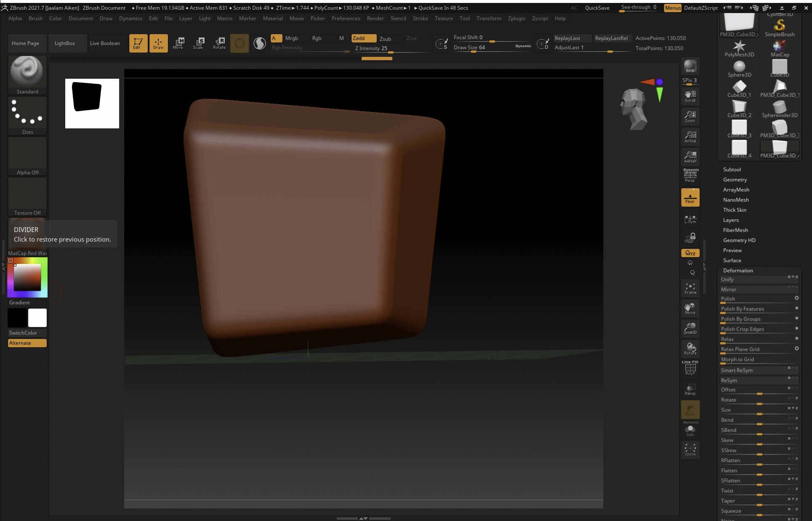
Task: Click the QuickSave button
Action: point(597,8)
